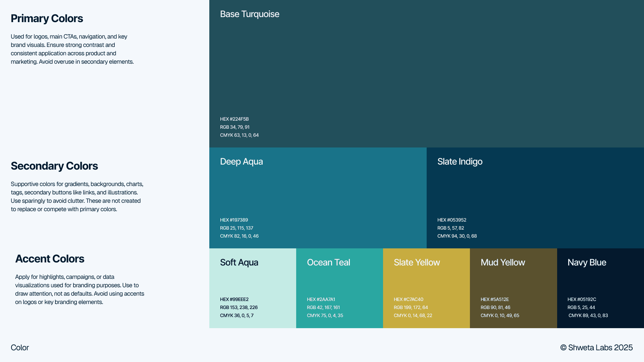Click the Accent Colors heading
Viewport: 644px width, 362px height.
[50, 259]
